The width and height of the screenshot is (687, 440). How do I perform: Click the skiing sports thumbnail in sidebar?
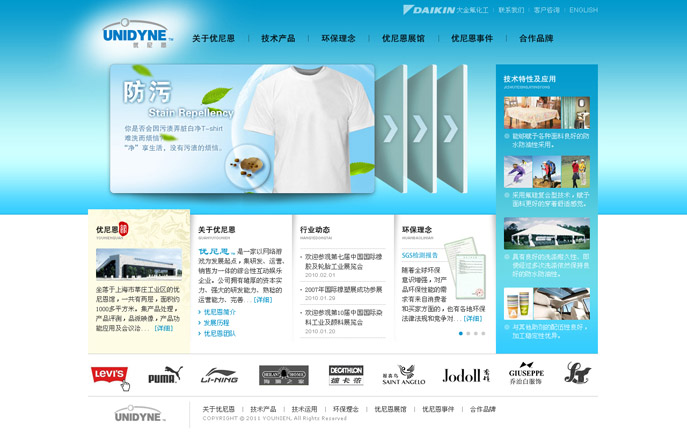coord(518,172)
